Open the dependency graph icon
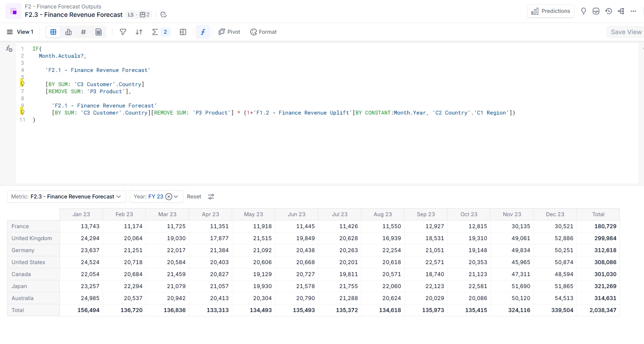Viewport: 644px width, 344px height. [x=621, y=11]
